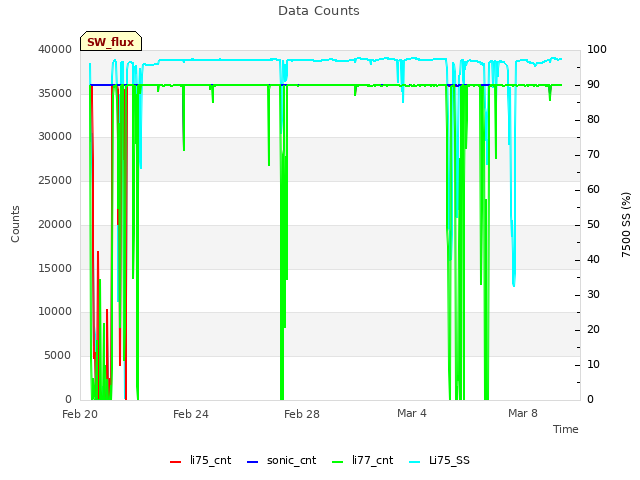Click the Feb 20 x-axis tick label

[x=80, y=414]
